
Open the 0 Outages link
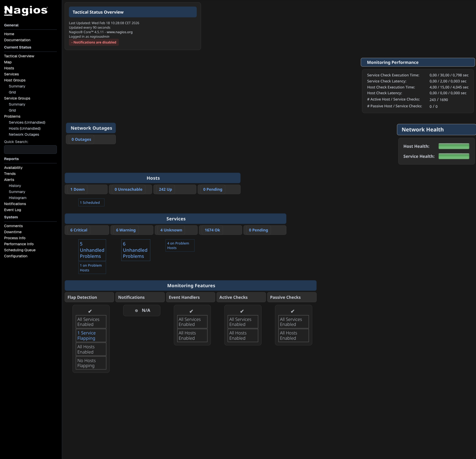coord(81,139)
